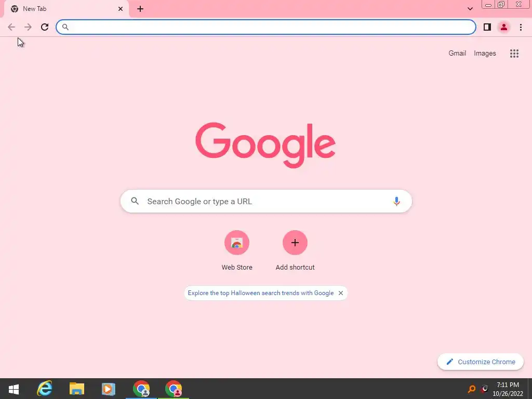The height and width of the screenshot is (399, 532).
Task: Dismiss the Halloween trends promo
Action: (x=341, y=293)
